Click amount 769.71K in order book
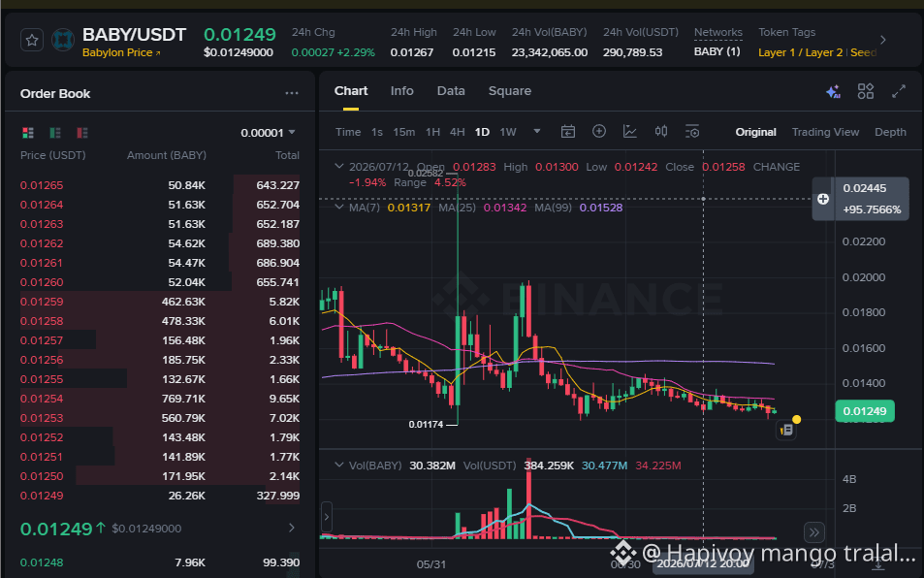924x578 pixels. (183, 399)
